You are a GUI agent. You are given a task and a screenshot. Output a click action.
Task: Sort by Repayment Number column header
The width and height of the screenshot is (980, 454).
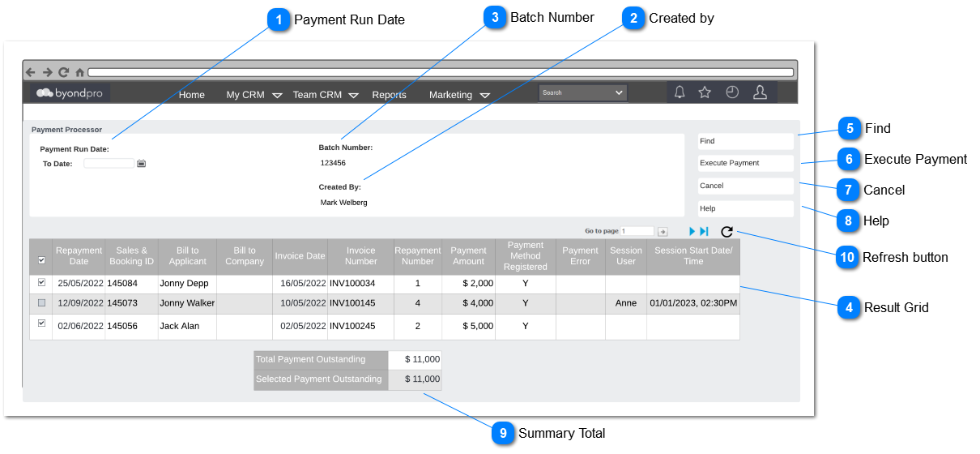point(418,256)
